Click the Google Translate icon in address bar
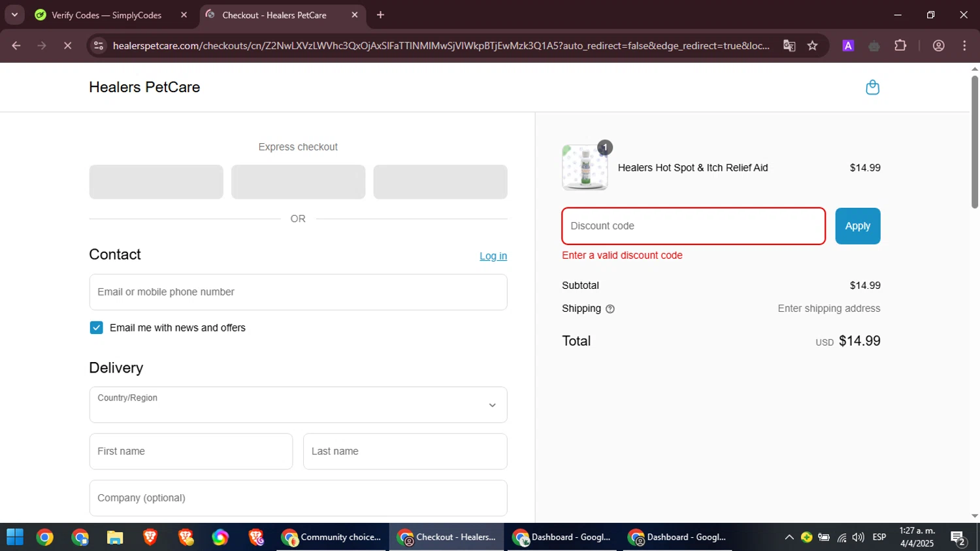The image size is (980, 551). coord(789,46)
